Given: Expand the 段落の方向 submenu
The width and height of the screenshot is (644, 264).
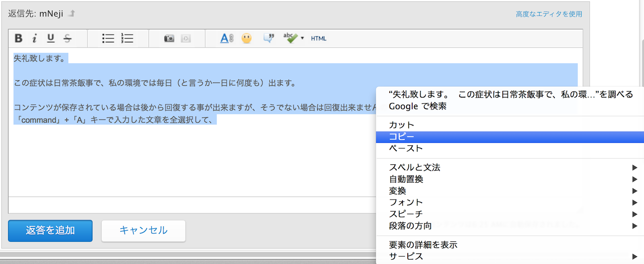Looking at the screenshot, I should click(510, 226).
